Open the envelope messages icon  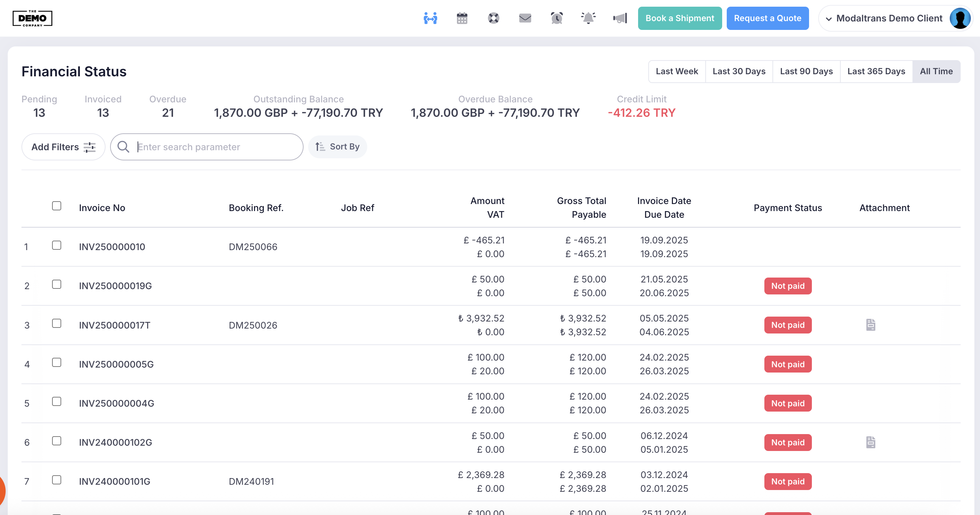525,18
